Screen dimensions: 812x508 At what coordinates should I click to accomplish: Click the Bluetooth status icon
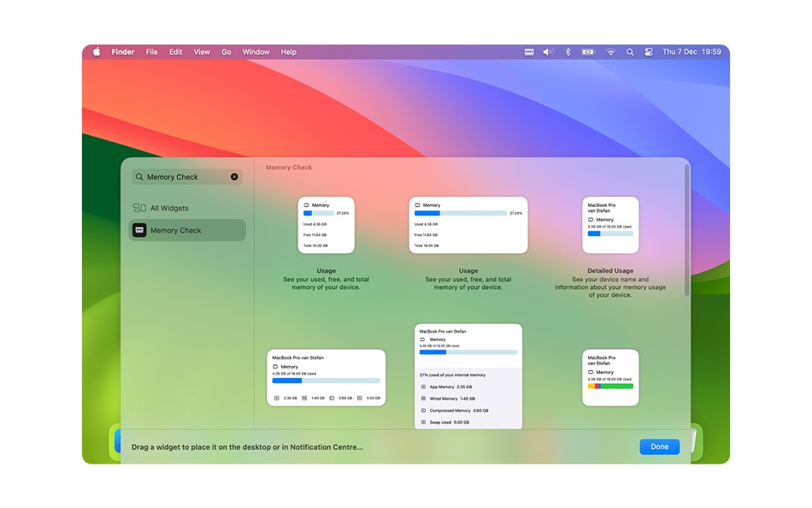568,52
